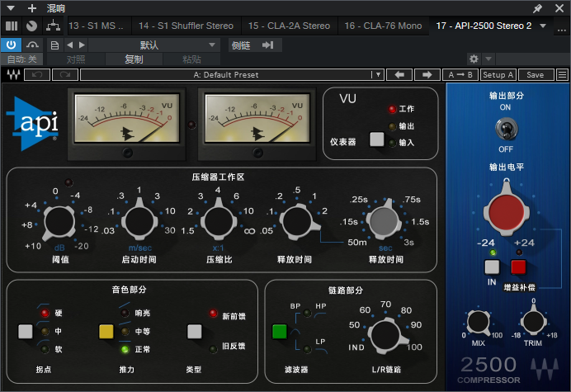
Task: Click the left VU meter display
Action: tap(127, 118)
